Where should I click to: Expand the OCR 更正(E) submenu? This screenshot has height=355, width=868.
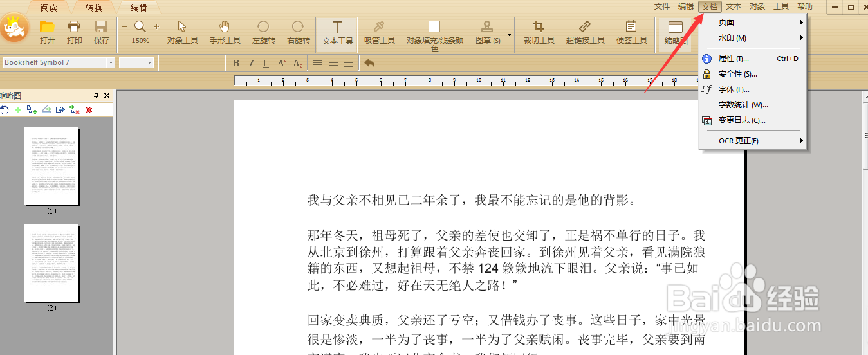tap(753, 141)
